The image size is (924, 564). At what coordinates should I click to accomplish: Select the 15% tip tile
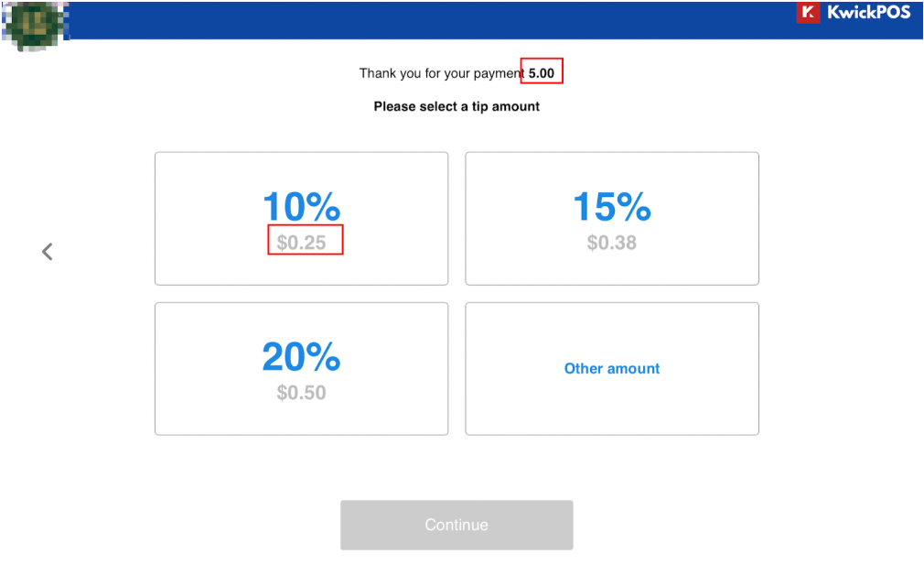(612, 219)
